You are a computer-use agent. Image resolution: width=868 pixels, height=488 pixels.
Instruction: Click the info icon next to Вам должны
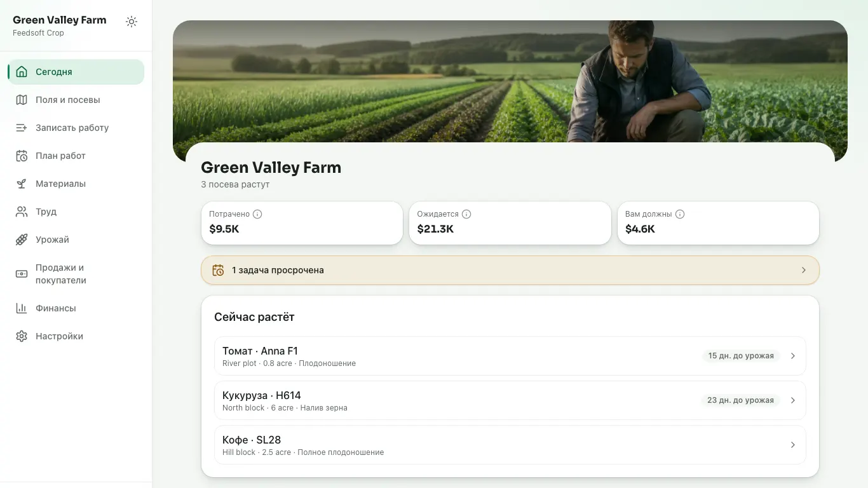[x=680, y=214]
